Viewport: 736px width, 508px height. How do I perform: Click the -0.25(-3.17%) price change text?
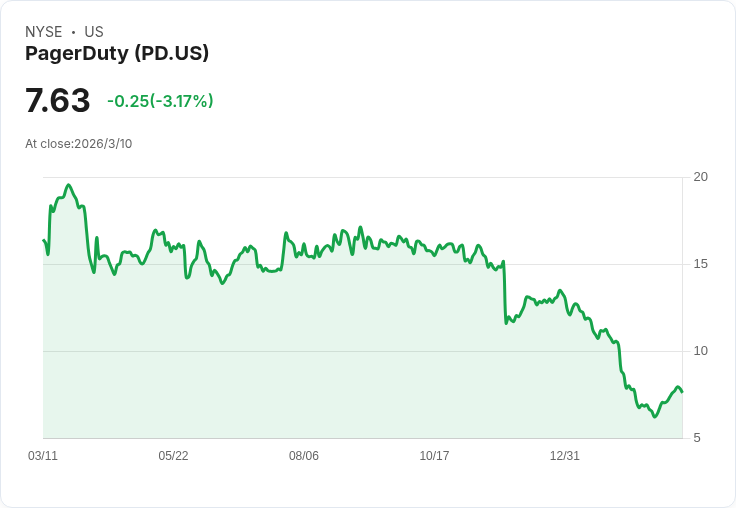(x=160, y=101)
